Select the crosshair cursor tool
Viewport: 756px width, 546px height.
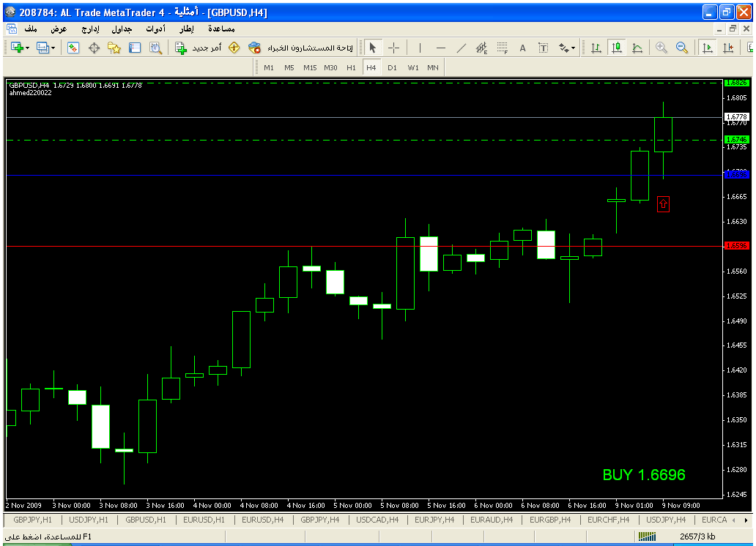click(x=393, y=48)
